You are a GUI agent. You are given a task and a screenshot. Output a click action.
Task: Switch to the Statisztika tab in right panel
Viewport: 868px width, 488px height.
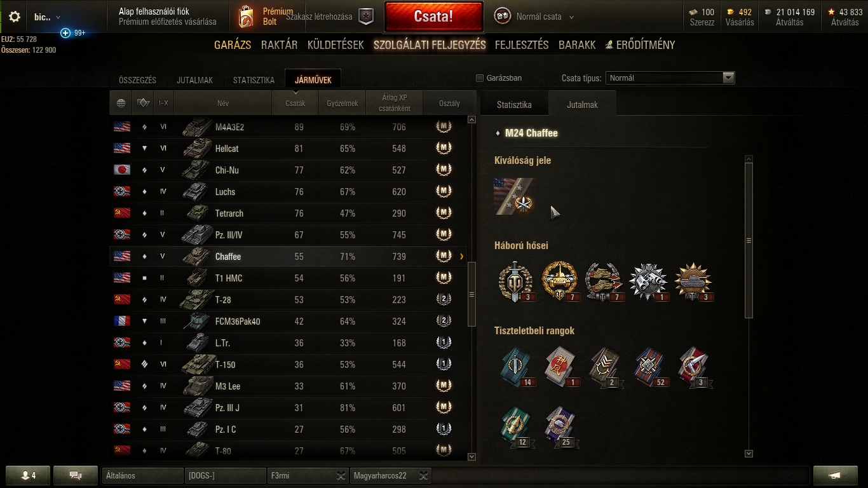click(514, 105)
